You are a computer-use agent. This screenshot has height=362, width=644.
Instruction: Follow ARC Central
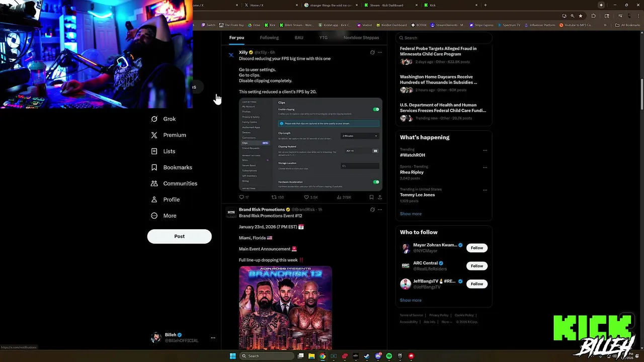[x=477, y=266]
